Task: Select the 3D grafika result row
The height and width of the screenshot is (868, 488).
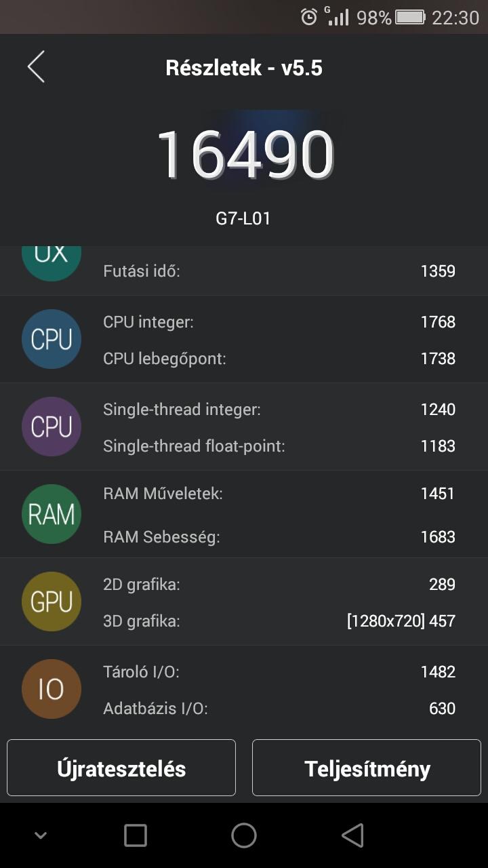Action: [279, 620]
